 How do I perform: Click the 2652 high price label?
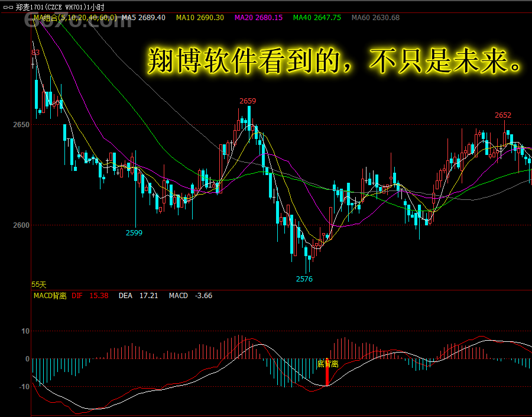pos(503,115)
